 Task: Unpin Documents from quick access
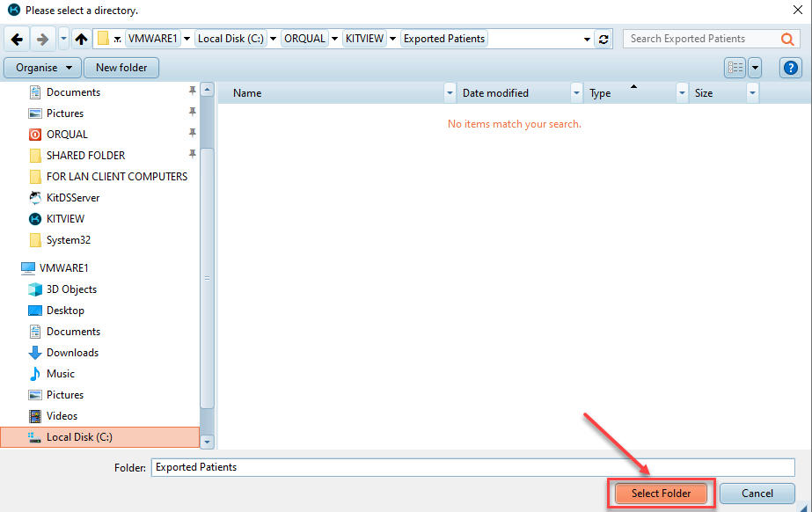(x=192, y=91)
